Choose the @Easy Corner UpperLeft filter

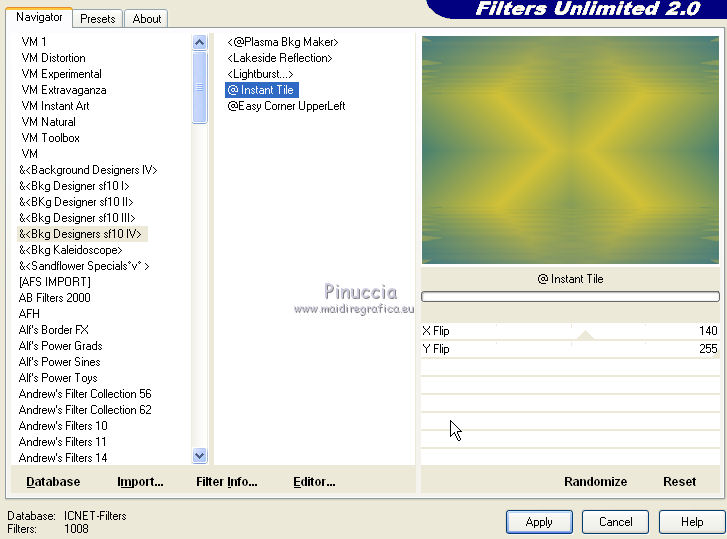point(286,106)
